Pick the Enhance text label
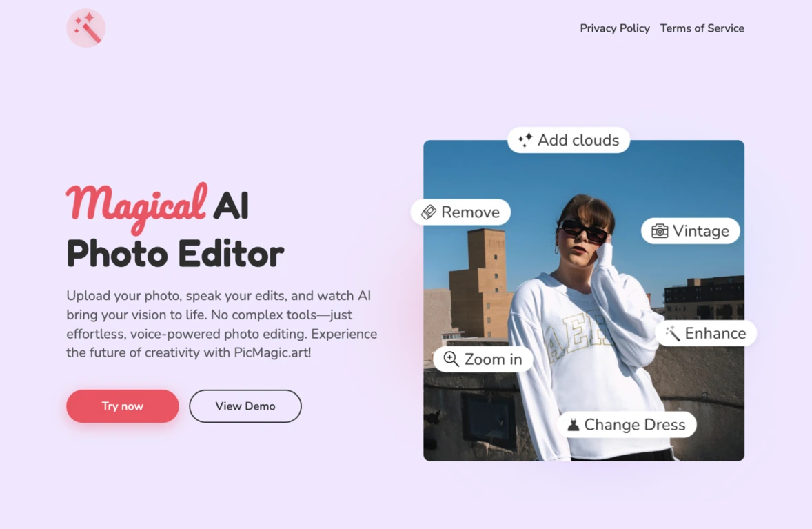812x529 pixels. (715, 334)
